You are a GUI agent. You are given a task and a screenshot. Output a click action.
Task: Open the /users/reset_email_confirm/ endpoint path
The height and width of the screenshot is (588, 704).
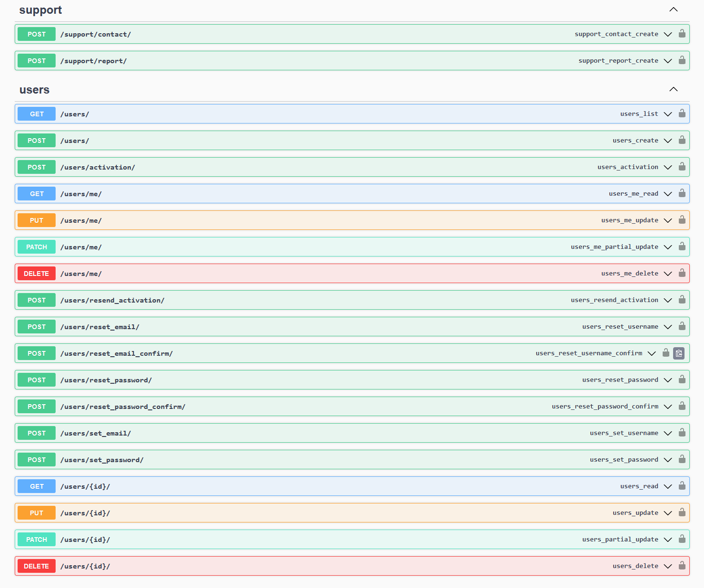(x=116, y=353)
